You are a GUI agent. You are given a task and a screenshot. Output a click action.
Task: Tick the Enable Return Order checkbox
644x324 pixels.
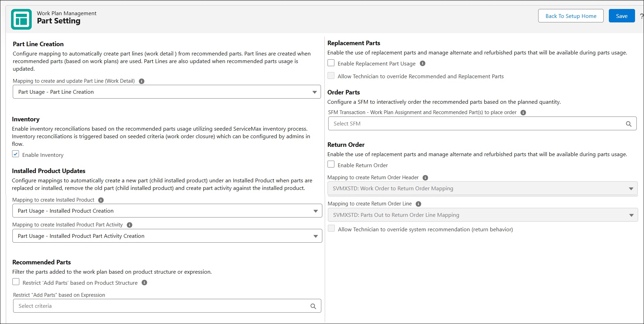pyautogui.click(x=331, y=164)
